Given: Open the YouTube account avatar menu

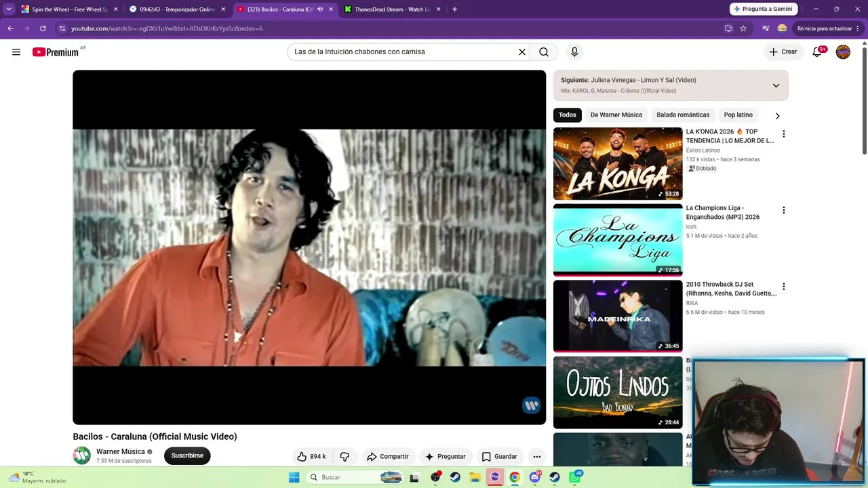Looking at the screenshot, I should [843, 52].
